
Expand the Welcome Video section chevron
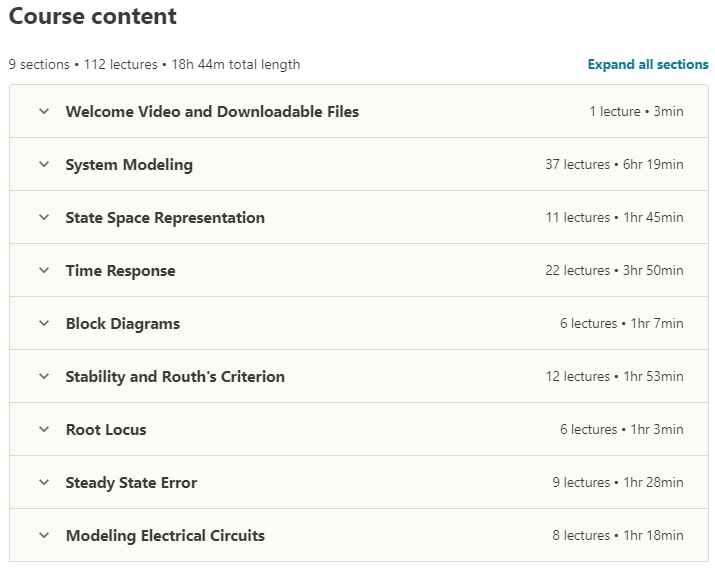(44, 111)
